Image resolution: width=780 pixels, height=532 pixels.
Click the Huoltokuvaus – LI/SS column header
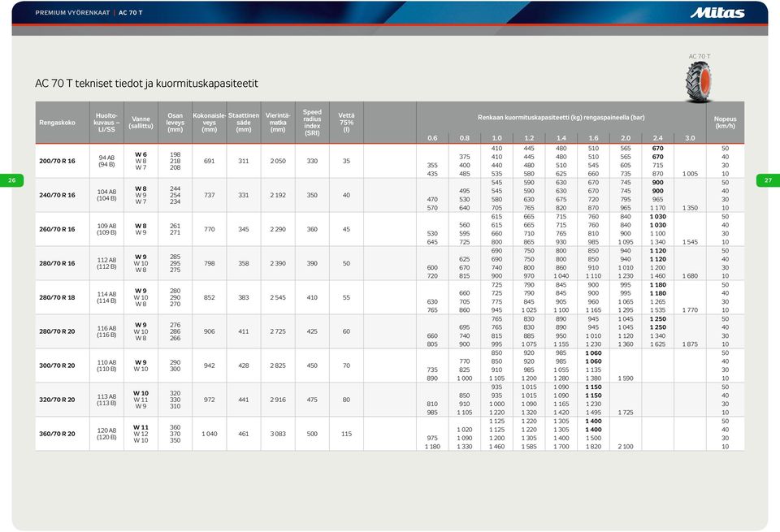coord(106,123)
